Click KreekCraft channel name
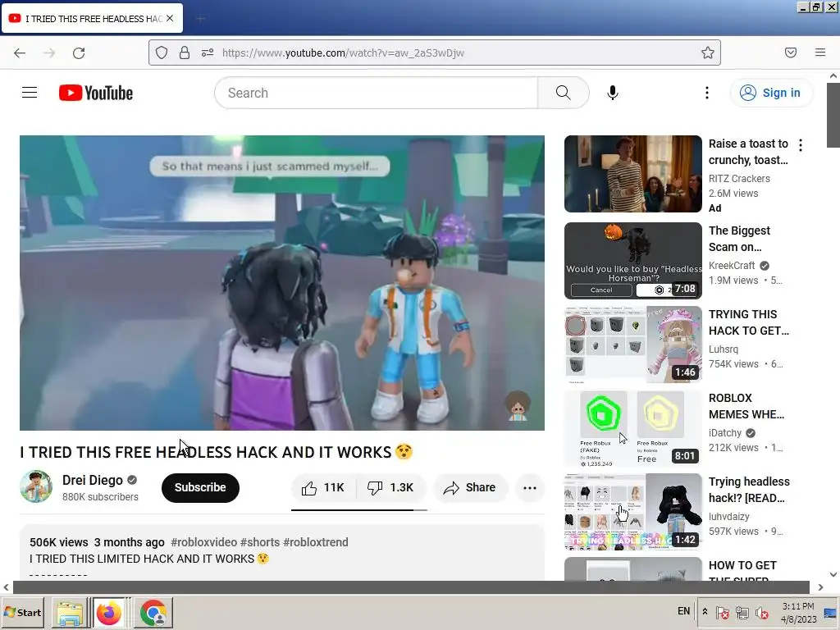840x630 pixels. (x=732, y=265)
